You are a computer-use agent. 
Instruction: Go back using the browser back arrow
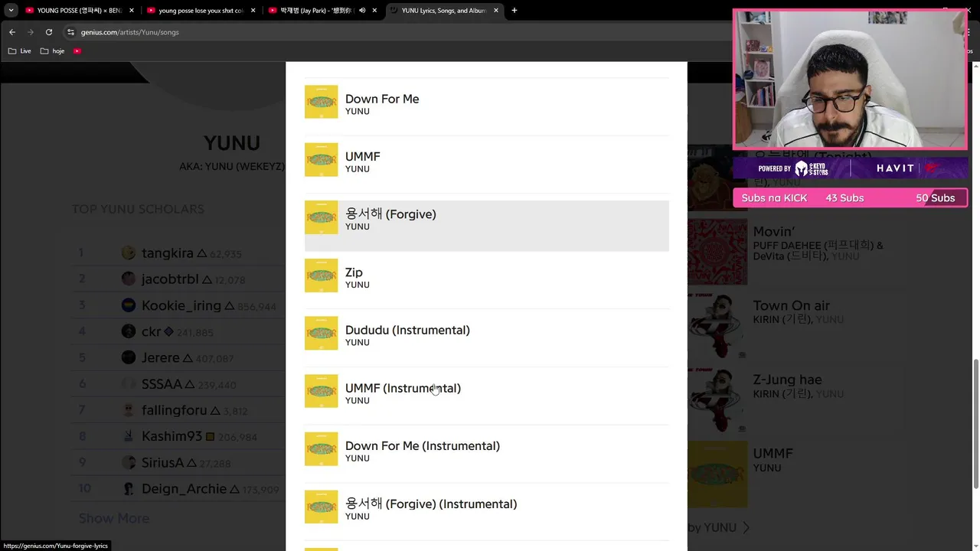(x=12, y=32)
